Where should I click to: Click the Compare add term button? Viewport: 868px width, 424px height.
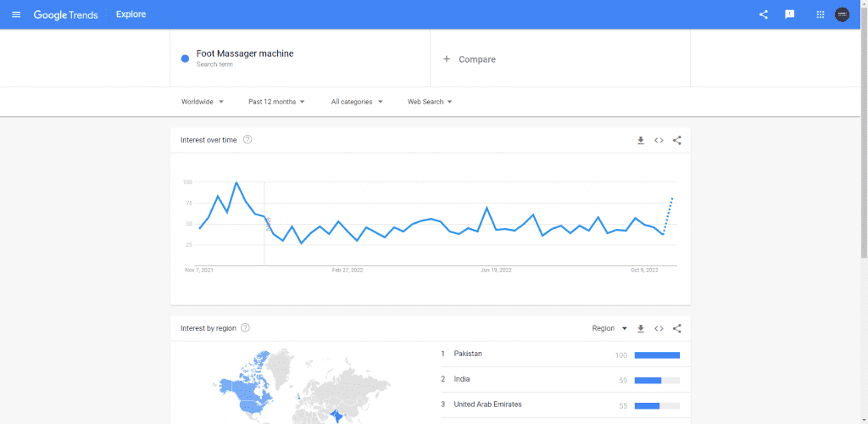point(470,59)
